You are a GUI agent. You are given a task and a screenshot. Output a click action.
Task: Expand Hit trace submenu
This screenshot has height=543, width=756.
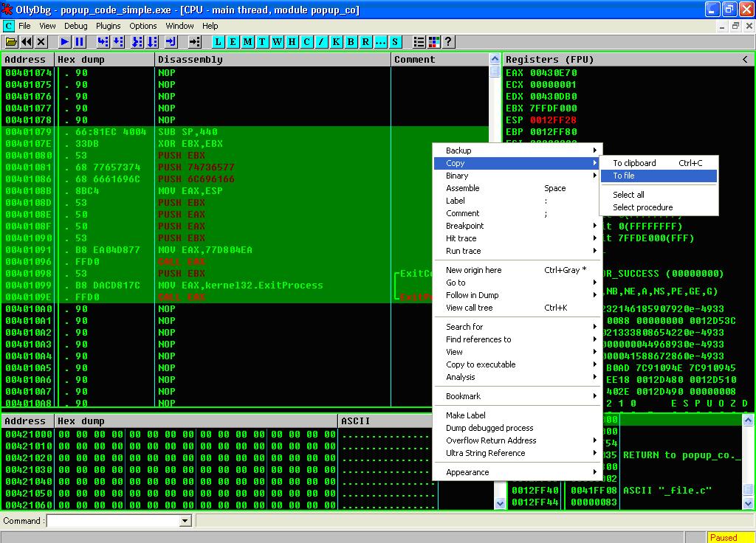(x=517, y=238)
